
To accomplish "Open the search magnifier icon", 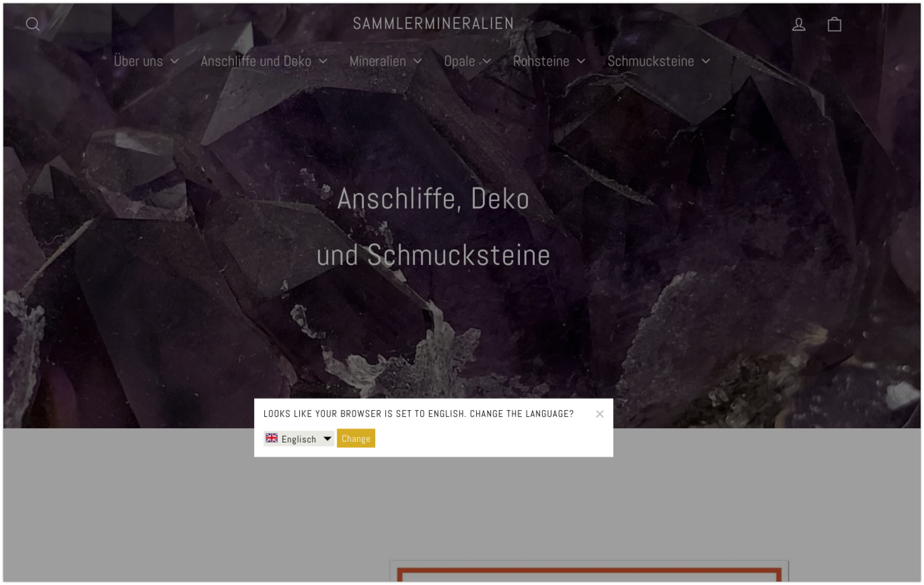I will click(x=33, y=24).
